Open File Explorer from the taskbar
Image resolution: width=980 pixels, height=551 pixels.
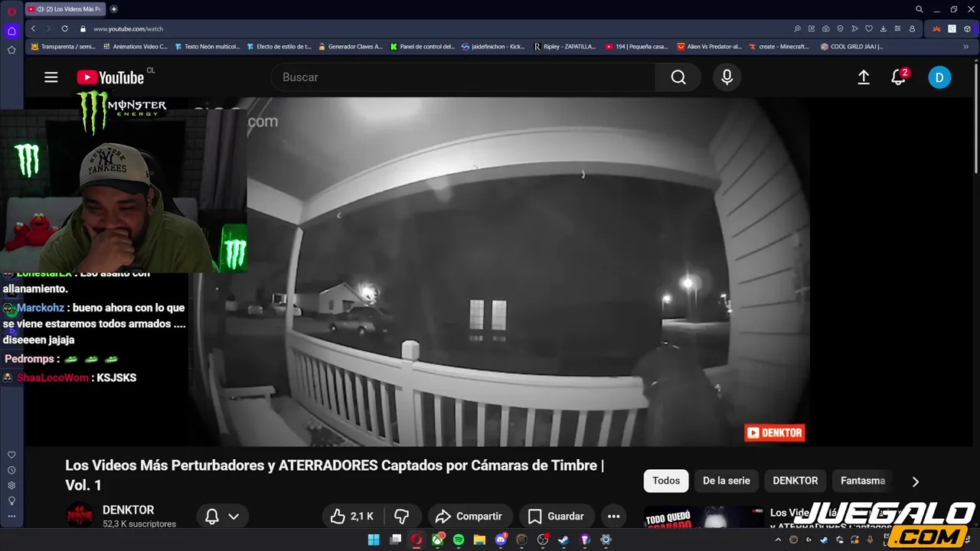pyautogui.click(x=479, y=540)
